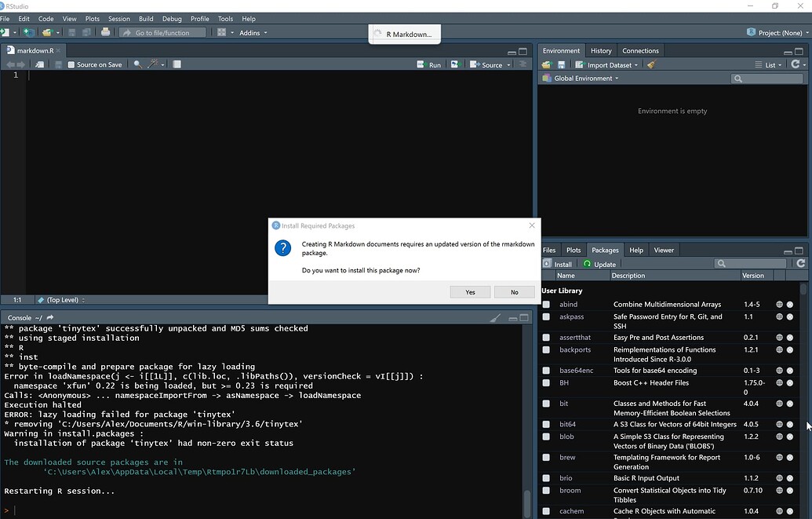
Task: Click the compile report notebook icon
Action: (x=177, y=64)
